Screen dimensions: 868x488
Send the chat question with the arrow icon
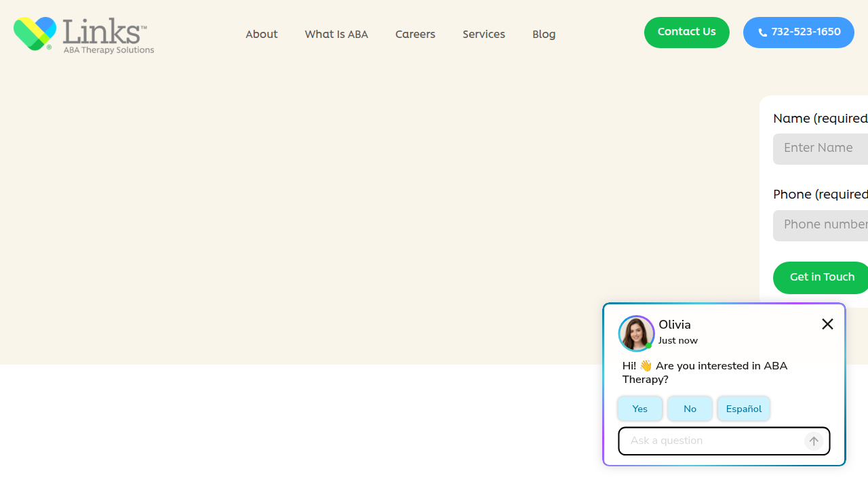[814, 441]
